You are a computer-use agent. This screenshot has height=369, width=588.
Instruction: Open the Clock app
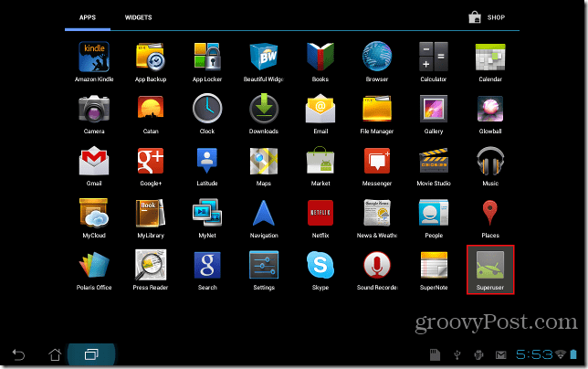pyautogui.click(x=207, y=114)
